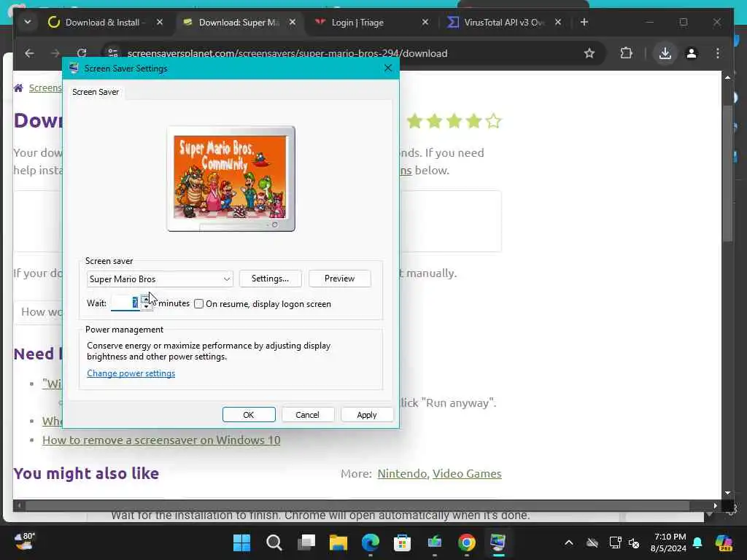Open 'How to remove a screensaver on Windows 10' link
The width and height of the screenshot is (747, 560).
(161, 440)
